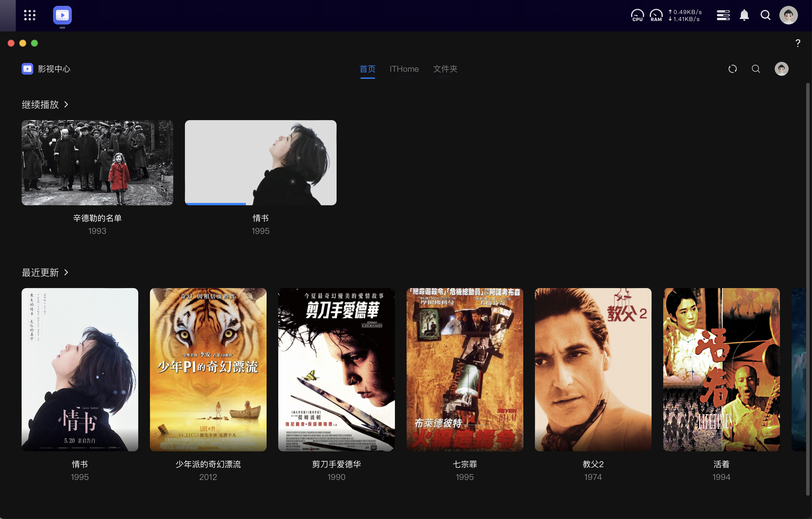812x519 pixels.
Task: Open the RAM usage monitor icon
Action: point(656,15)
